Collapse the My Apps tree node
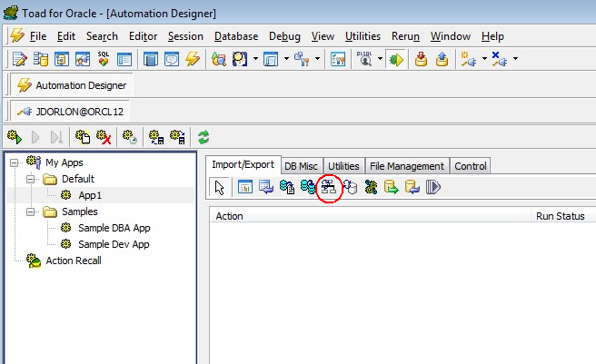 [x=15, y=162]
